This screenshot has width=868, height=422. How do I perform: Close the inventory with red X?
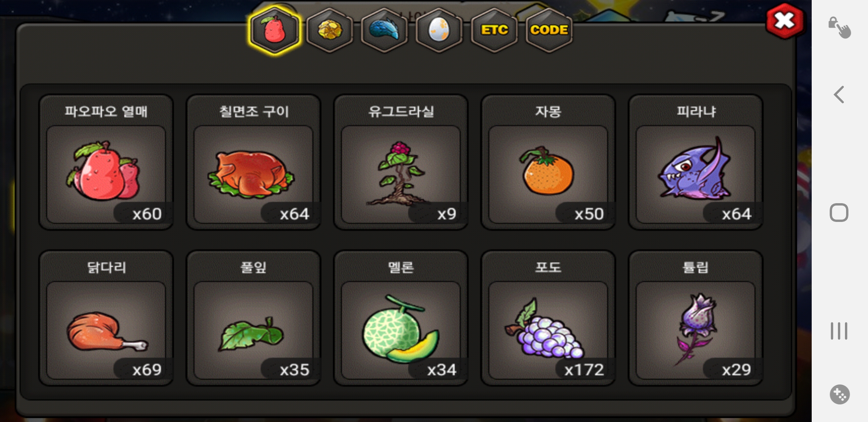point(785,21)
